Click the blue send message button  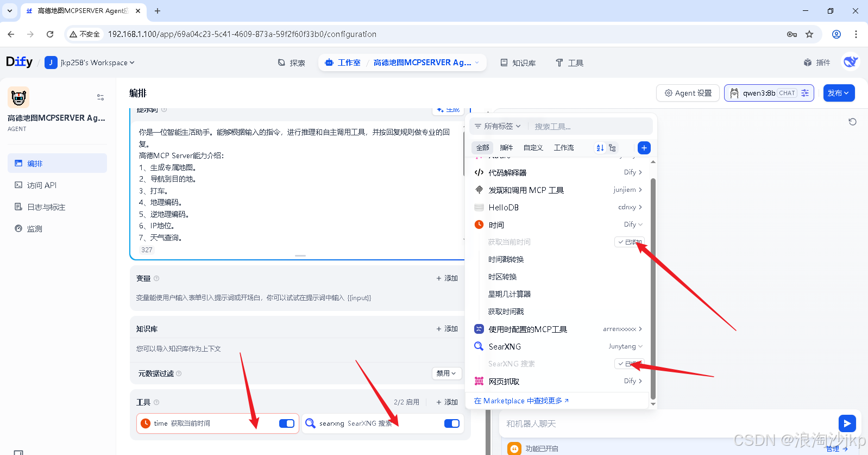tap(847, 423)
